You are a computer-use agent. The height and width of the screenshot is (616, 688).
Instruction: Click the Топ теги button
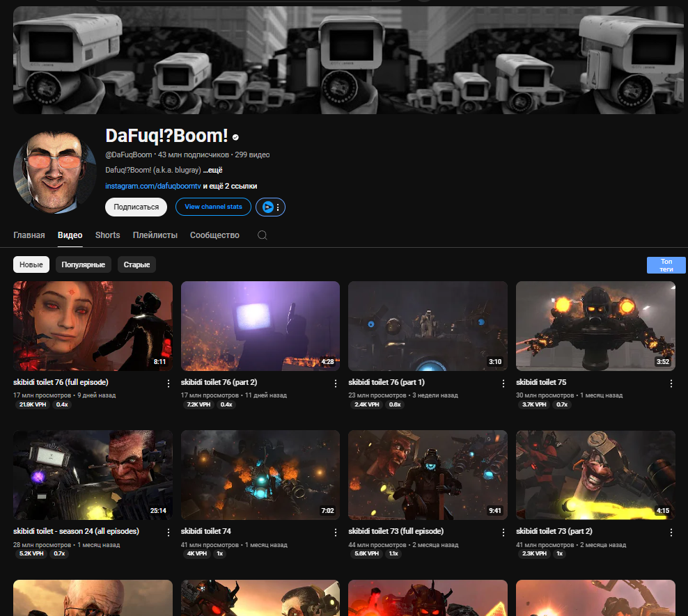click(666, 265)
